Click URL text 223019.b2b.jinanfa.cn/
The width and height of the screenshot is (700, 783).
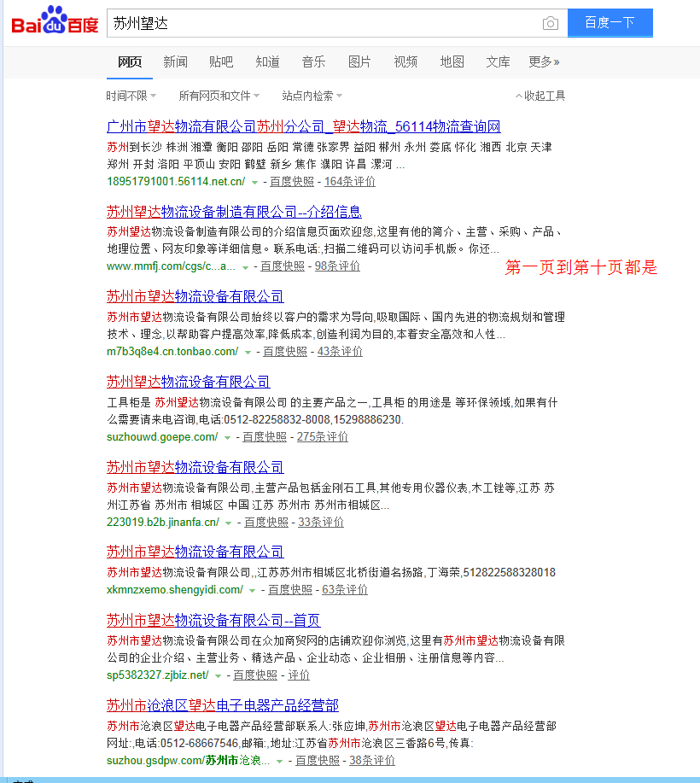pyautogui.click(x=163, y=523)
